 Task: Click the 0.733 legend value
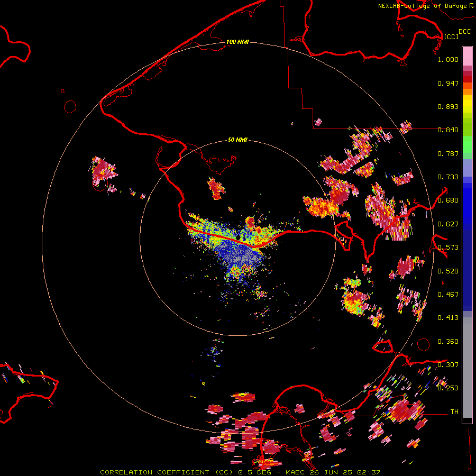448,177
